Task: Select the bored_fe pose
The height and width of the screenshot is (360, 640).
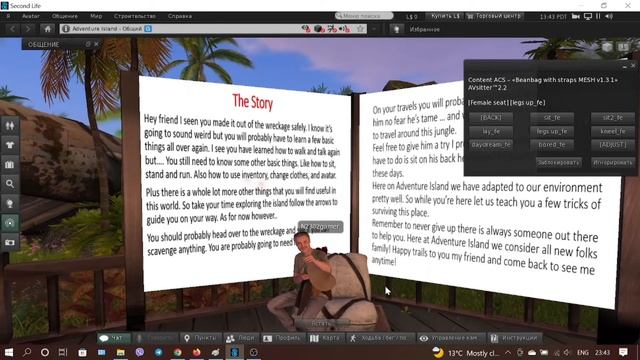Action: [x=552, y=145]
